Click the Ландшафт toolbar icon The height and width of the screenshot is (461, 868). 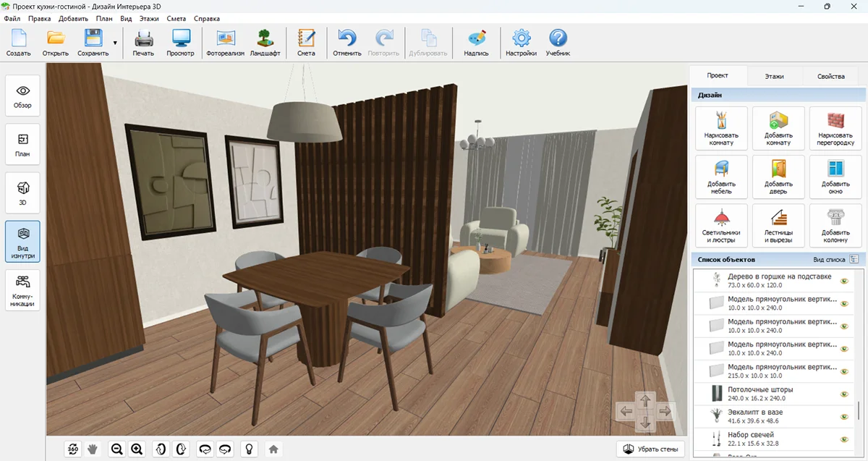(x=265, y=43)
